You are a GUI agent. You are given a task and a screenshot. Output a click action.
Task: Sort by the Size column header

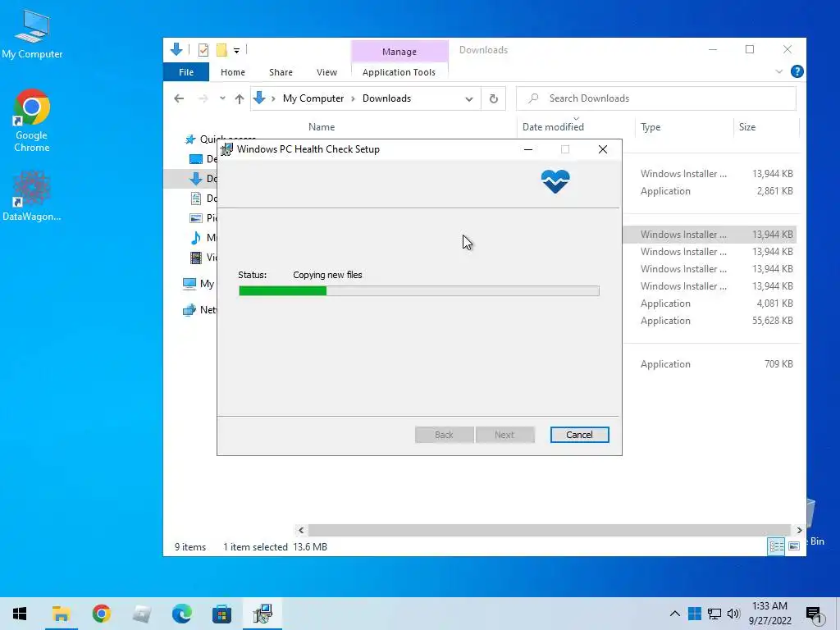(746, 127)
